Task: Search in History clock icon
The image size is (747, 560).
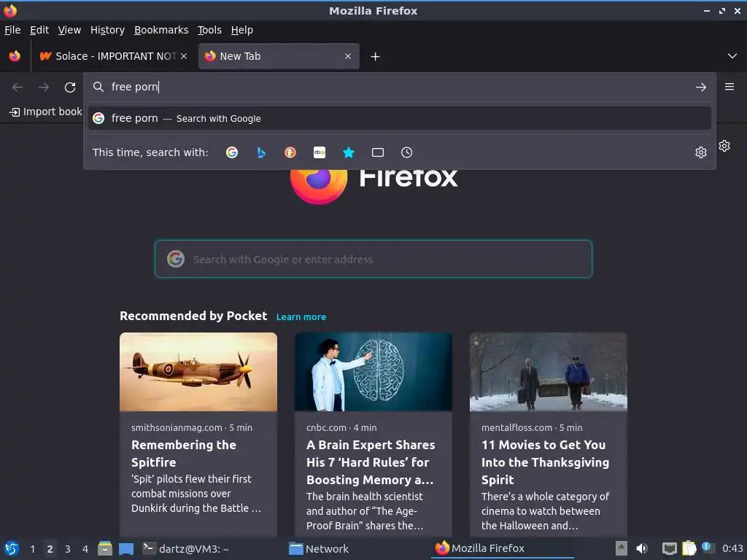Action: [x=406, y=152]
